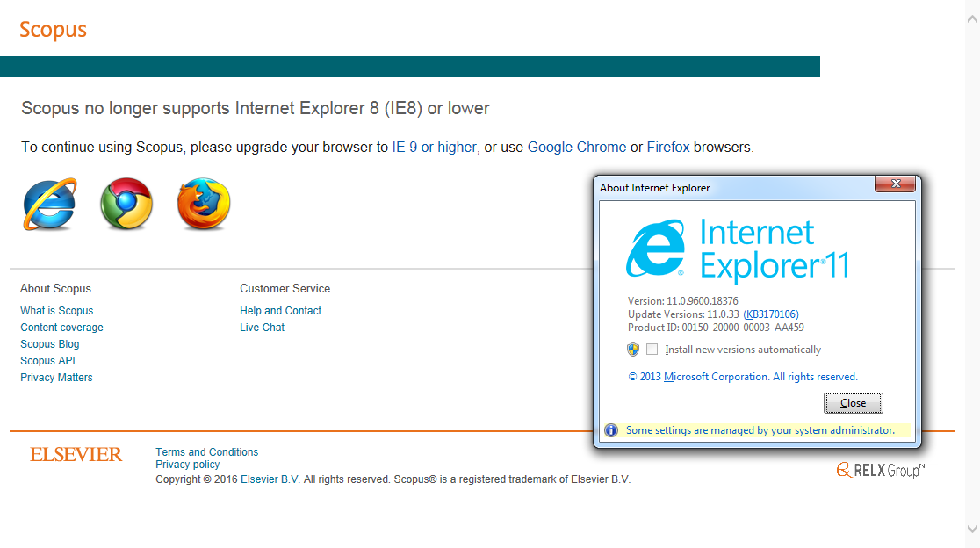Viewport: 980px width, 548px height.
Task: Follow the Google Chrome text link
Action: coord(577,148)
